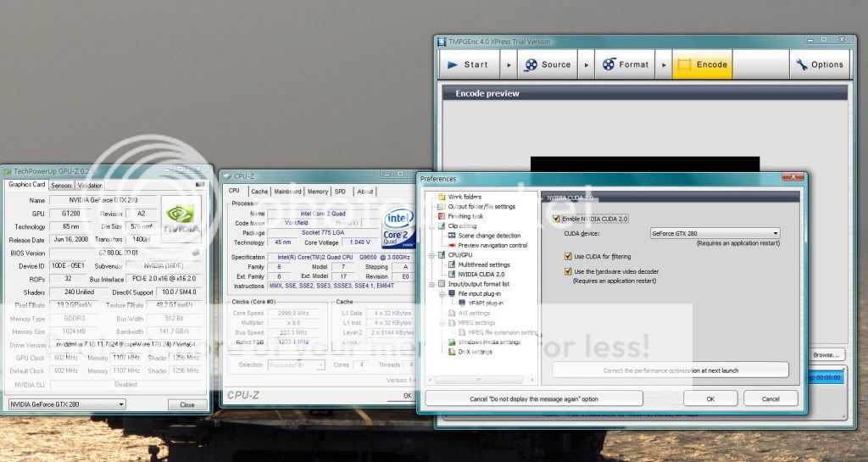This screenshot has height=462, width=868.
Task: Click Browse button in TMPGEnc window
Action: 826,354
